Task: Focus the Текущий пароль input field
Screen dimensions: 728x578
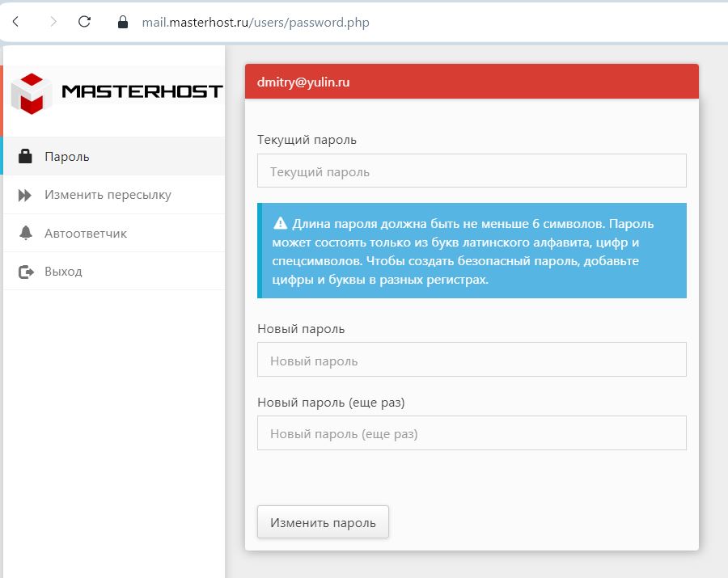Action: 472,171
